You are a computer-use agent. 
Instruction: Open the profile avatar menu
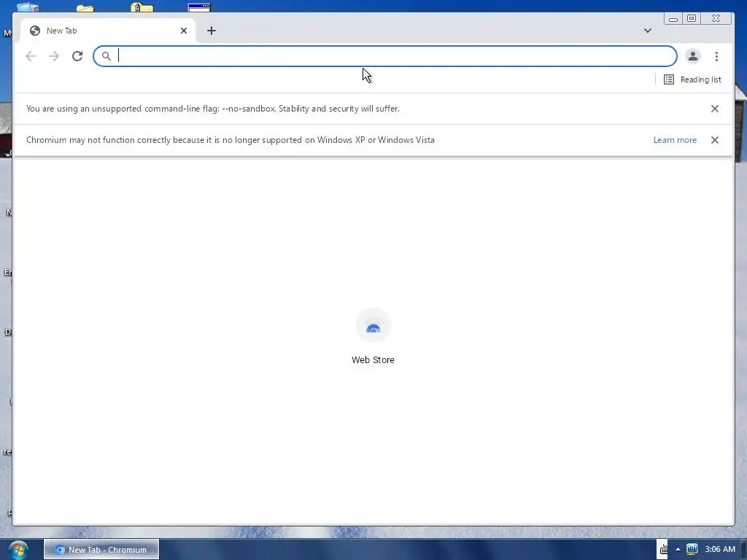coord(693,56)
